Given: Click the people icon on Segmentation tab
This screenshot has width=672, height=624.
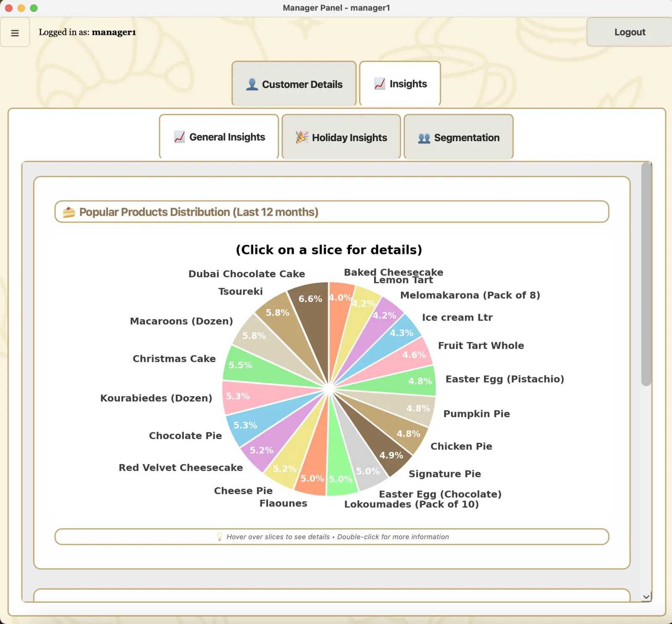Looking at the screenshot, I should (424, 137).
